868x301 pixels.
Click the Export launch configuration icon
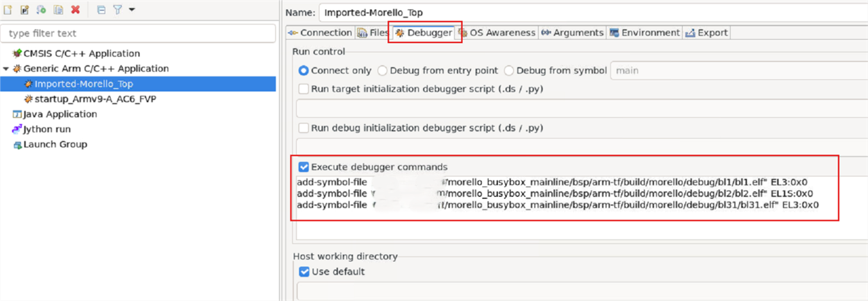tap(42, 10)
